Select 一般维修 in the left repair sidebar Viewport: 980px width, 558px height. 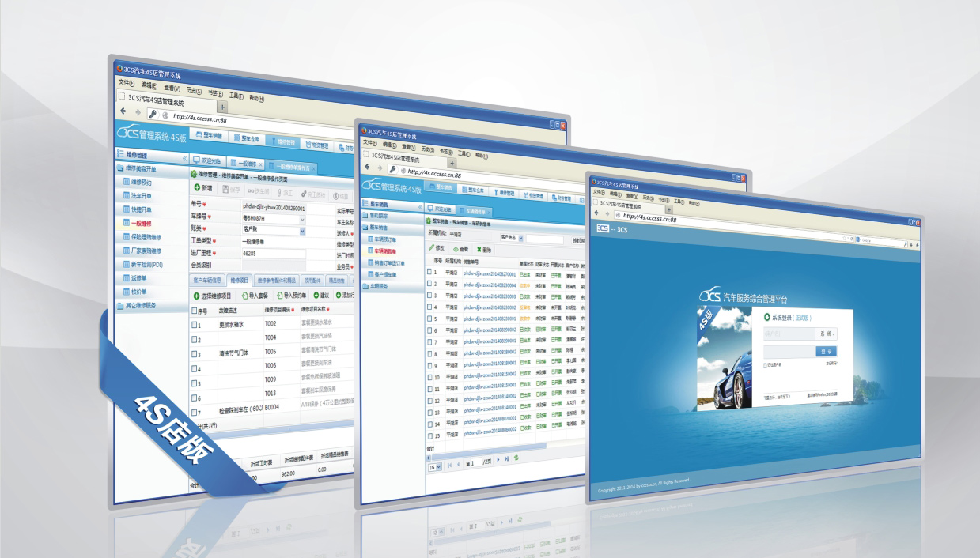(138, 224)
